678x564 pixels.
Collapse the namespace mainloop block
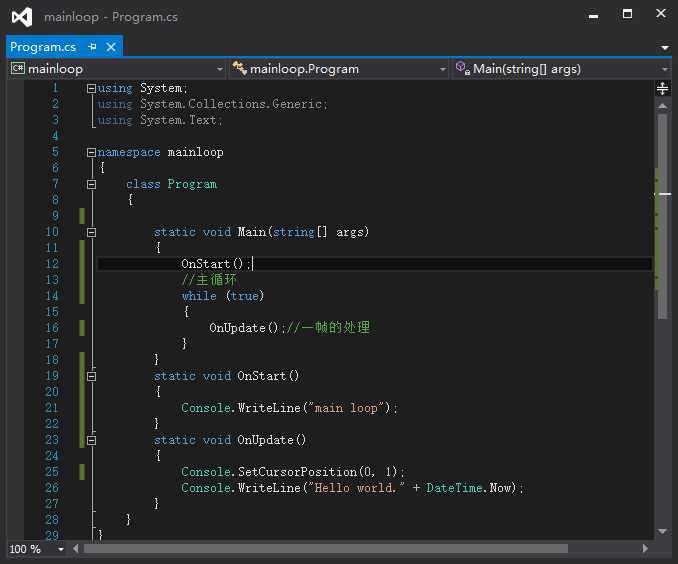coord(91,152)
